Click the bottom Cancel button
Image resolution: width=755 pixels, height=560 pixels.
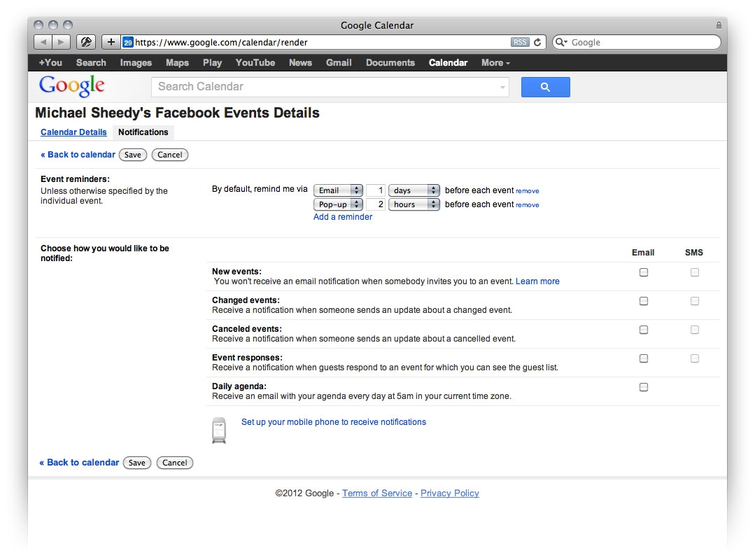point(175,463)
